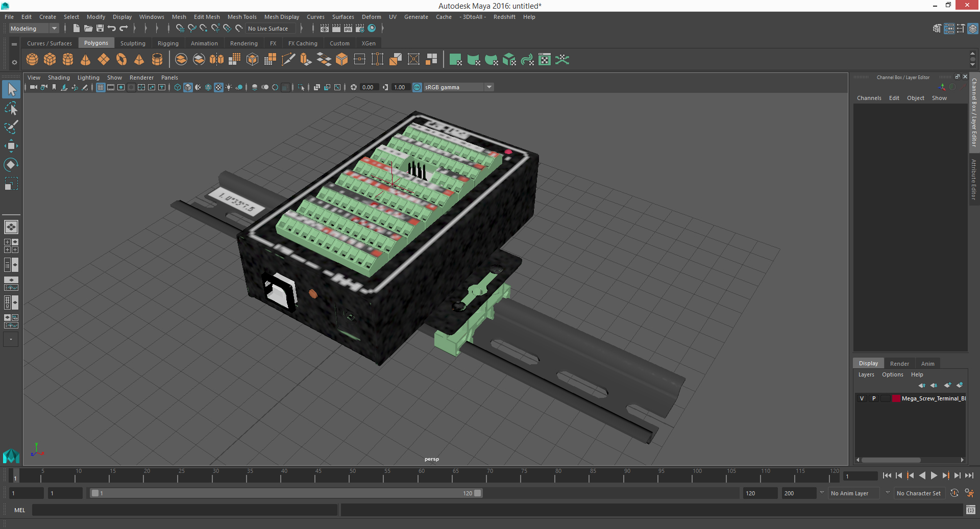
Task: Toggle visibility V of Mega_Screw_Terminal layer
Action: click(862, 398)
